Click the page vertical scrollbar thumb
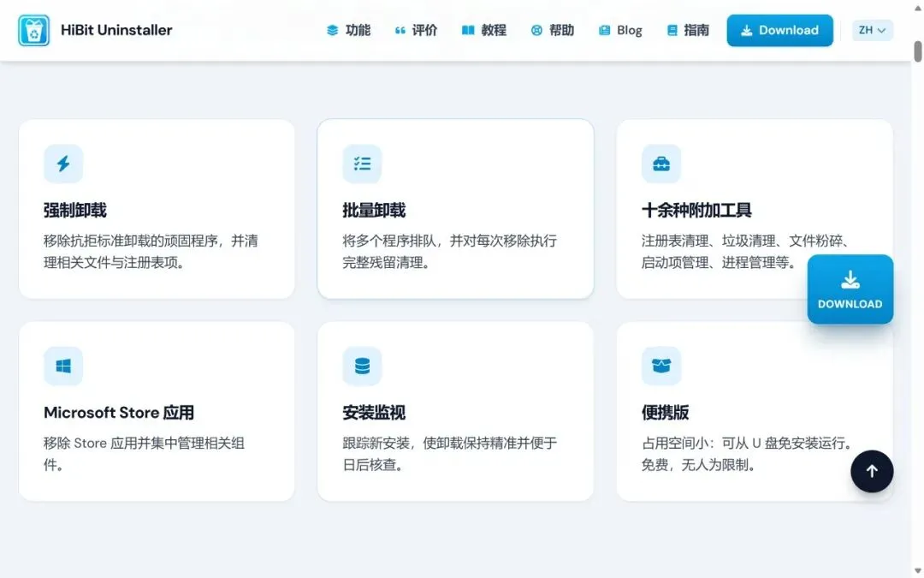The image size is (924, 578). [x=917, y=51]
